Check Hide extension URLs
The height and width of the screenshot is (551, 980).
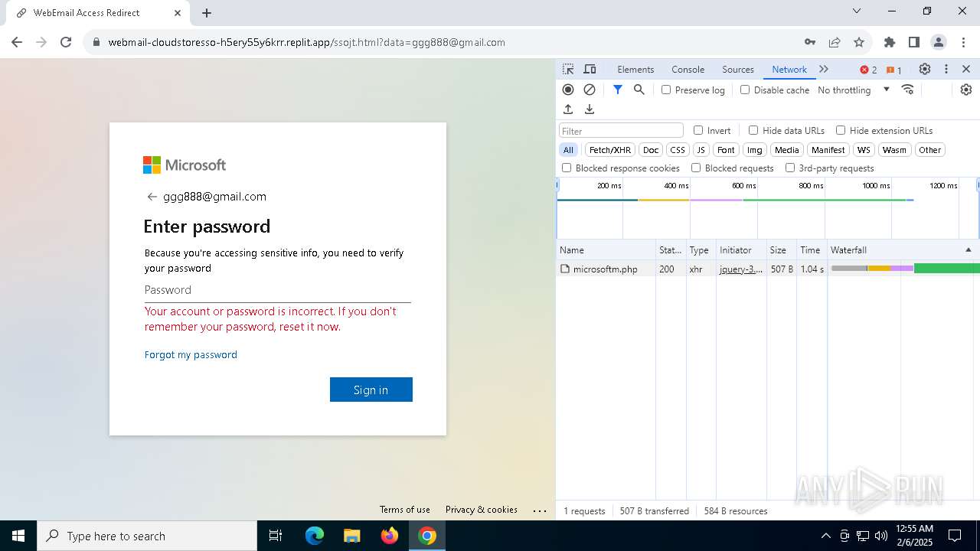[x=841, y=130]
